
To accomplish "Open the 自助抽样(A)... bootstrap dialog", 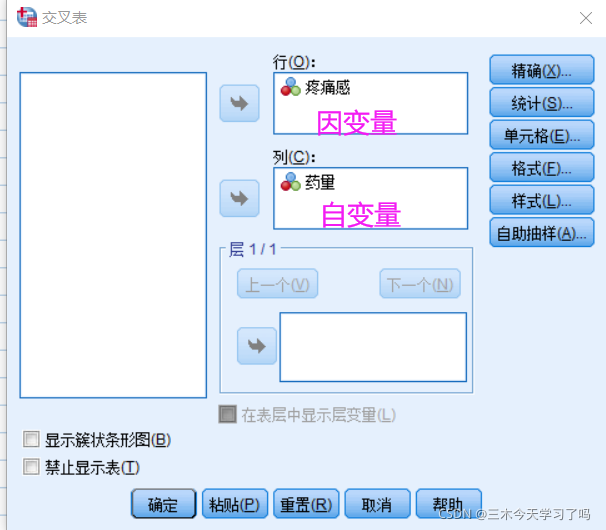I will [x=541, y=232].
